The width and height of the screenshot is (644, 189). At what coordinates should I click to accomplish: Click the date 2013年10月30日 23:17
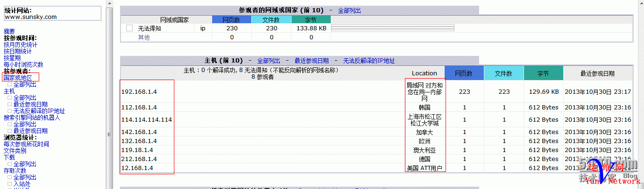[598, 91]
